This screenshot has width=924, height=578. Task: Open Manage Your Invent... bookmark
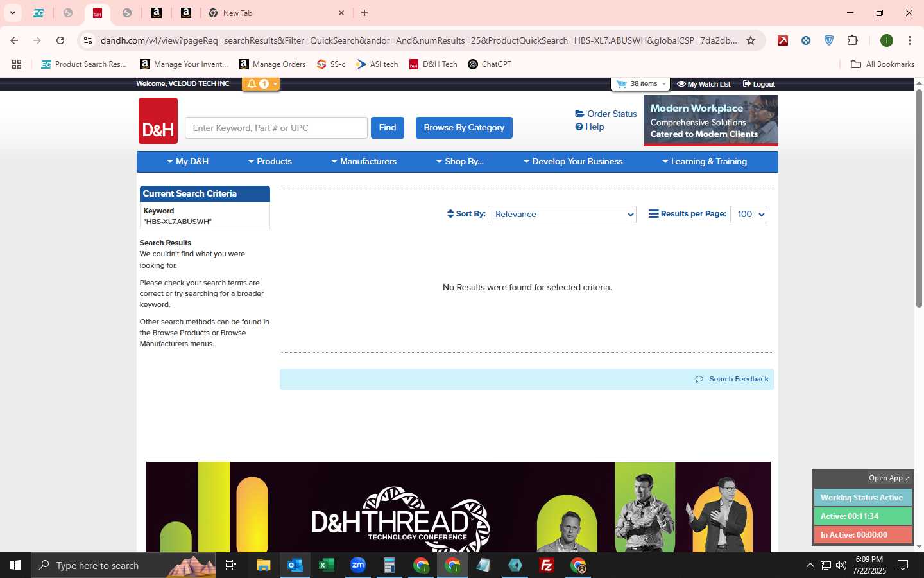184,64
